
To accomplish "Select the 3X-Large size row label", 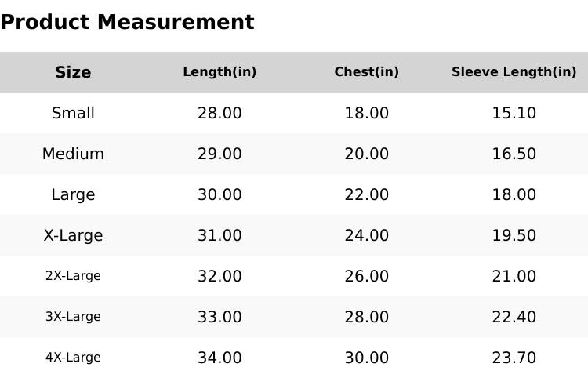I will pos(73,317).
